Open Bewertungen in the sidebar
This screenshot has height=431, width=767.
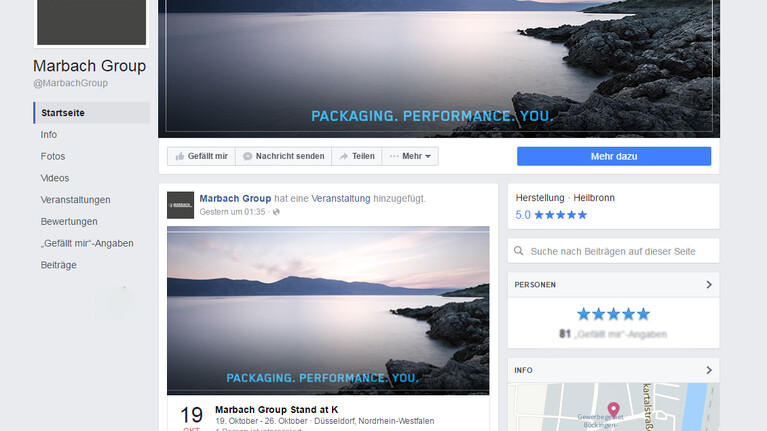tap(69, 222)
